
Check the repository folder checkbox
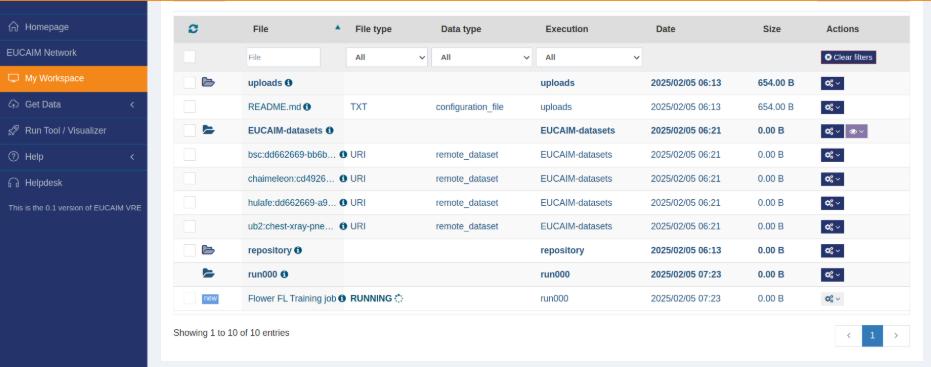pyautogui.click(x=189, y=250)
